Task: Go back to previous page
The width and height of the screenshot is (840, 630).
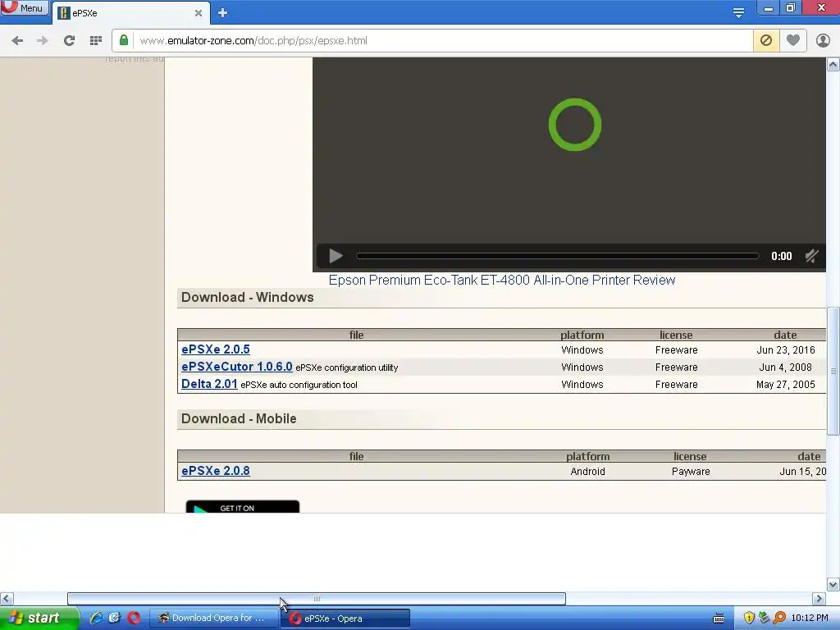Action: tap(17, 41)
